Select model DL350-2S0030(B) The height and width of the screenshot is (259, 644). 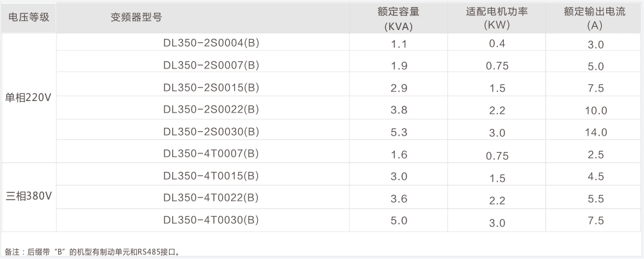point(211,131)
